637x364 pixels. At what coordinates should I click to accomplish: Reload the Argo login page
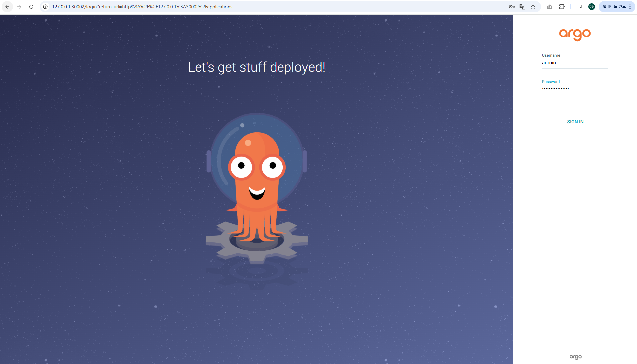coord(31,7)
